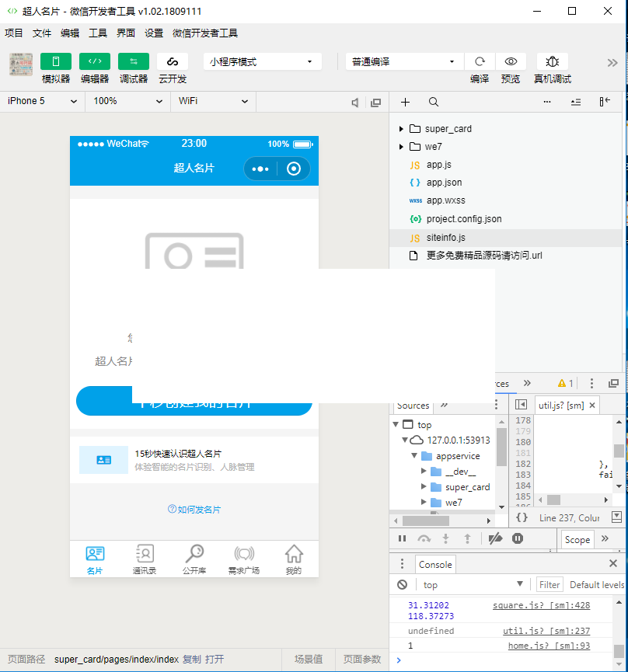
Task: Mute simulator sound speaker icon
Action: [355, 103]
